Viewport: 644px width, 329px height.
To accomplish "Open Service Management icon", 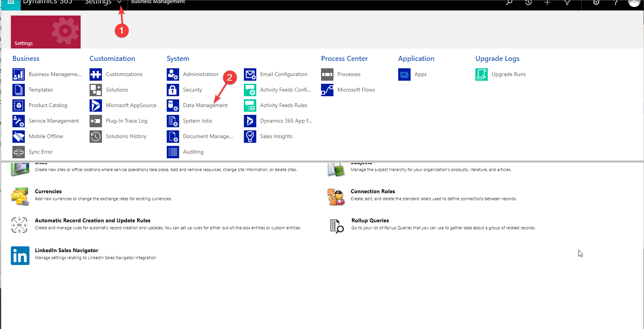I will (x=19, y=121).
